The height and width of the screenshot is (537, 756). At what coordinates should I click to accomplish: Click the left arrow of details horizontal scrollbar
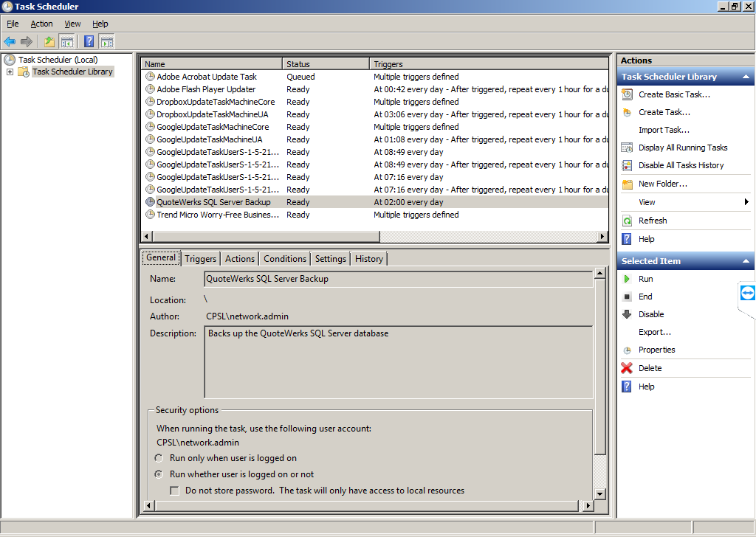click(148, 506)
